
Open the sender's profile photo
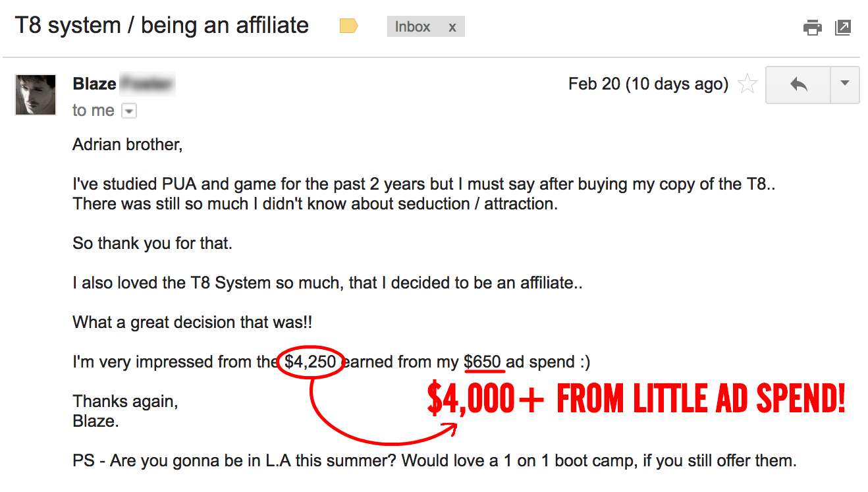[x=36, y=95]
